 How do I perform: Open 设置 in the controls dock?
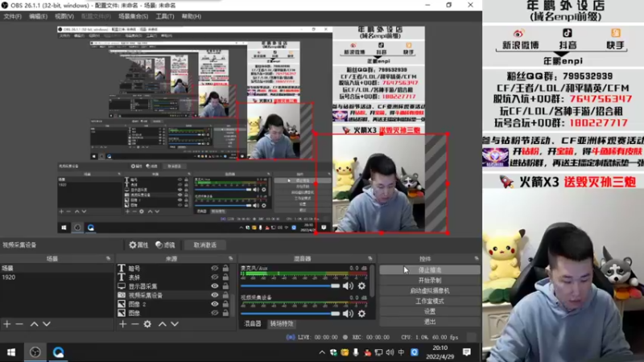tap(430, 311)
